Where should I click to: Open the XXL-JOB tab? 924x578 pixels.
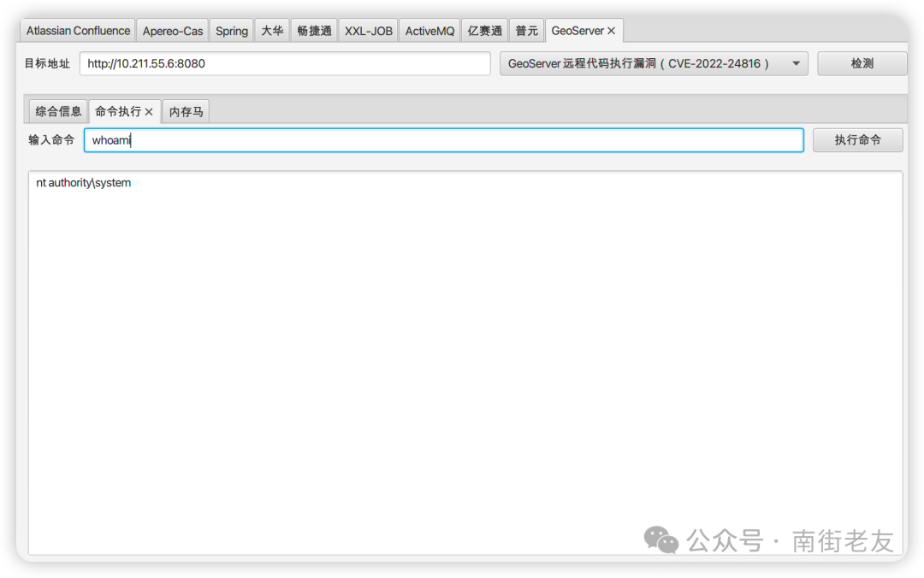click(x=368, y=31)
